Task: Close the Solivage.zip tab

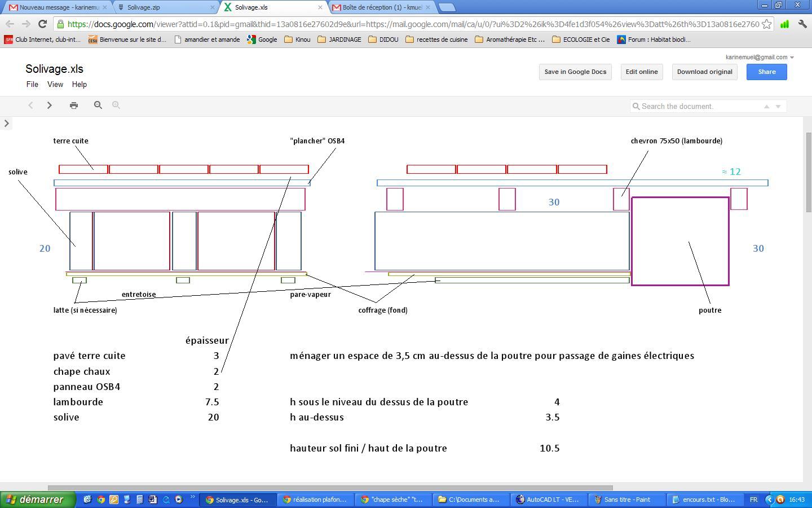Action: (213, 7)
